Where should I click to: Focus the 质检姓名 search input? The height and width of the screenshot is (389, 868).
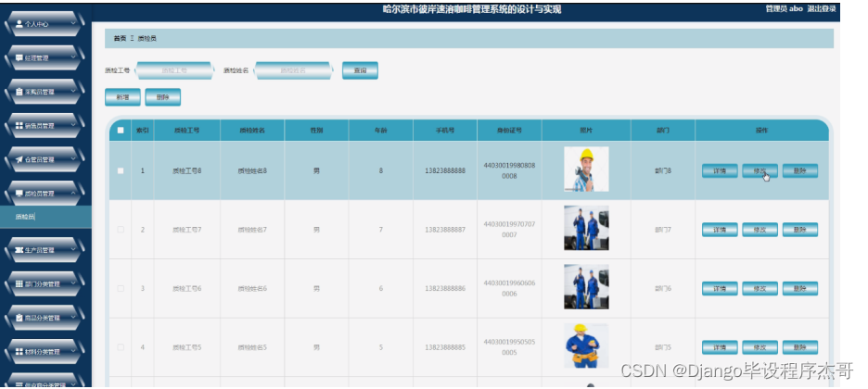point(293,70)
